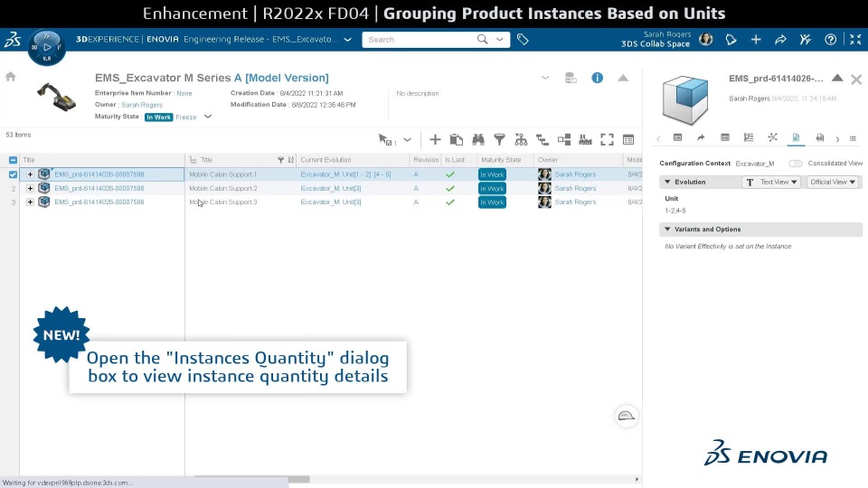Open the blue information icon
This screenshot has width=868, height=488.
coord(597,78)
